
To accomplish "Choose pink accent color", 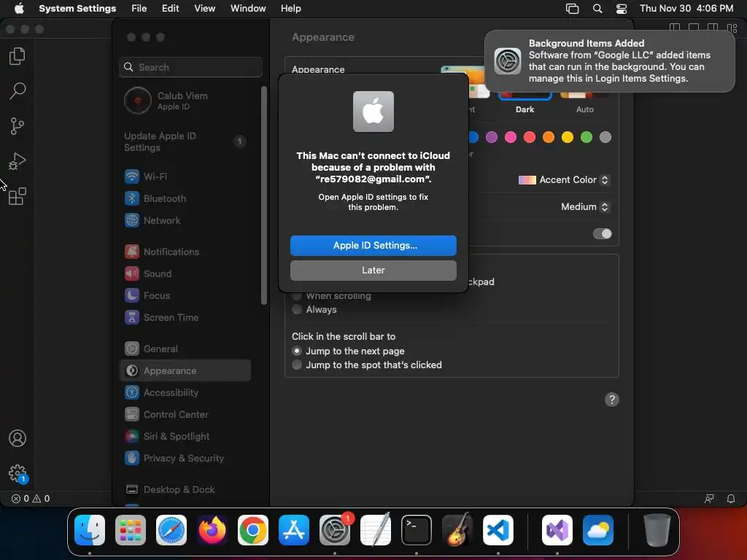I will [510, 138].
